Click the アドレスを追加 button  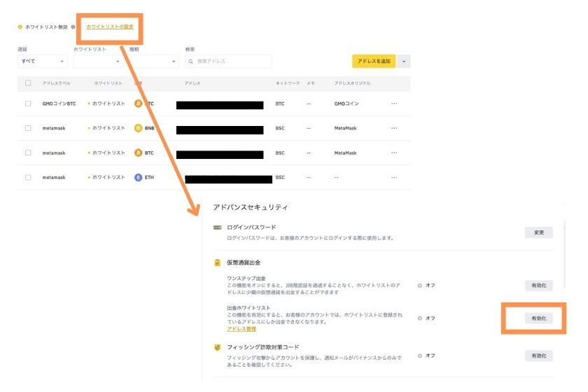pyautogui.click(x=374, y=61)
